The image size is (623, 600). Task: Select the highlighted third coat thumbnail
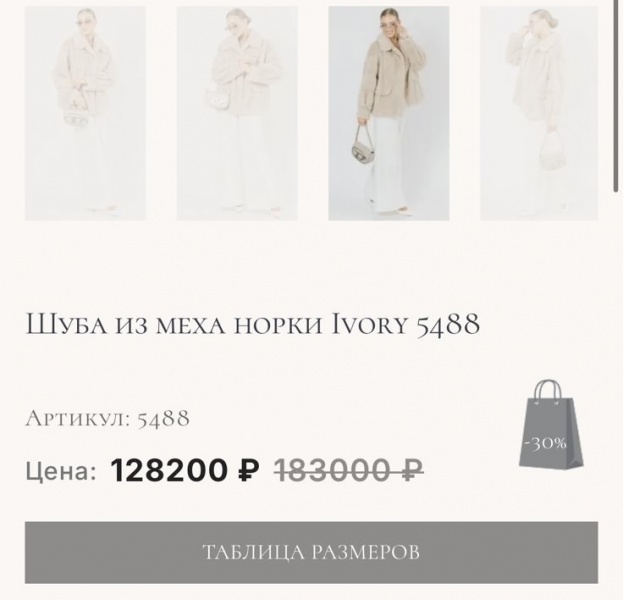pyautogui.click(x=389, y=113)
